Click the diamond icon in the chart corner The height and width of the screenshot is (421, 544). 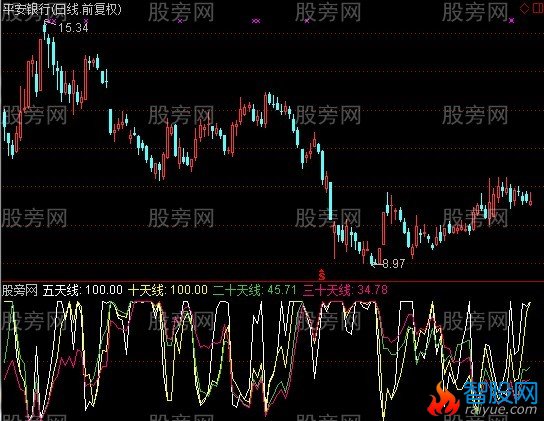pos(524,9)
